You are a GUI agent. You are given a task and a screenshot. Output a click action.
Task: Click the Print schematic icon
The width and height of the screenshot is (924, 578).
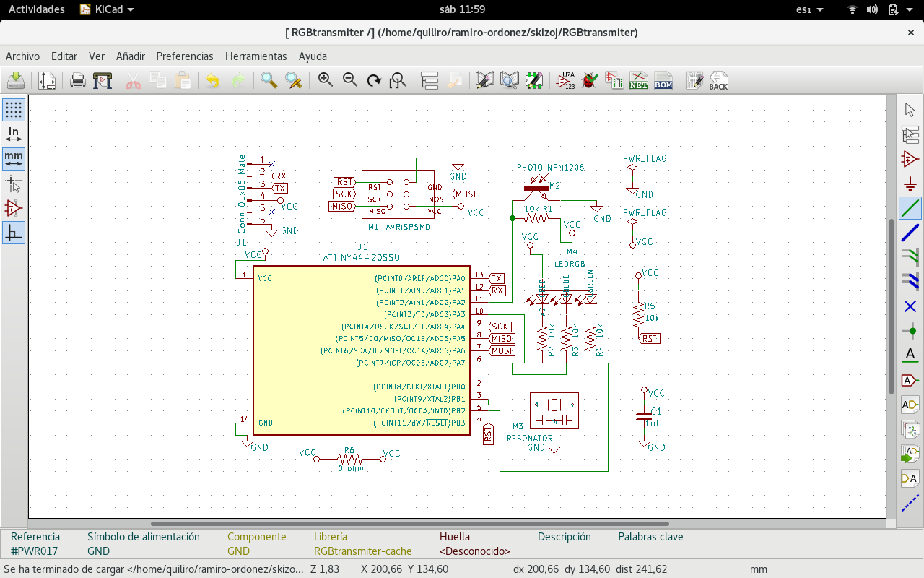point(78,80)
